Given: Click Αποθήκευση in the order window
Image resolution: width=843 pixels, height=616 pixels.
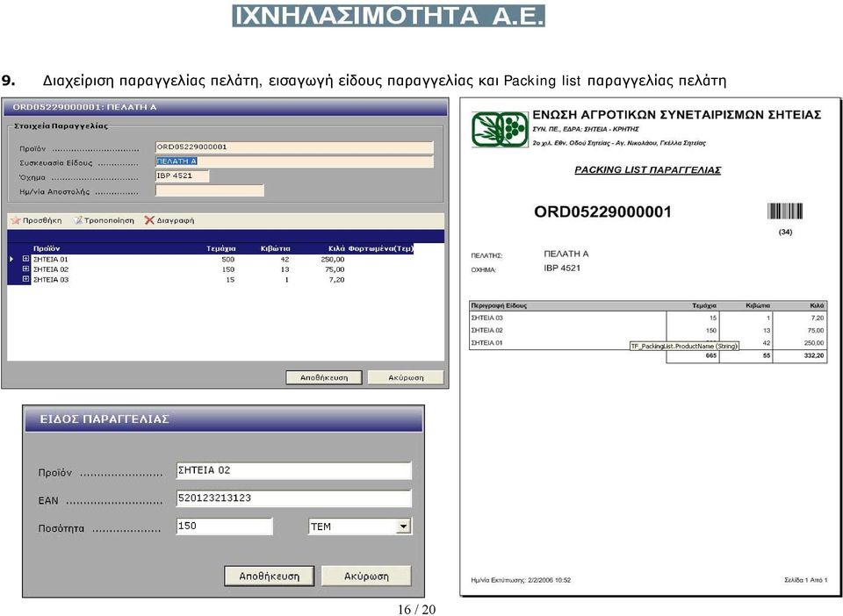Looking at the screenshot, I should tap(324, 377).
